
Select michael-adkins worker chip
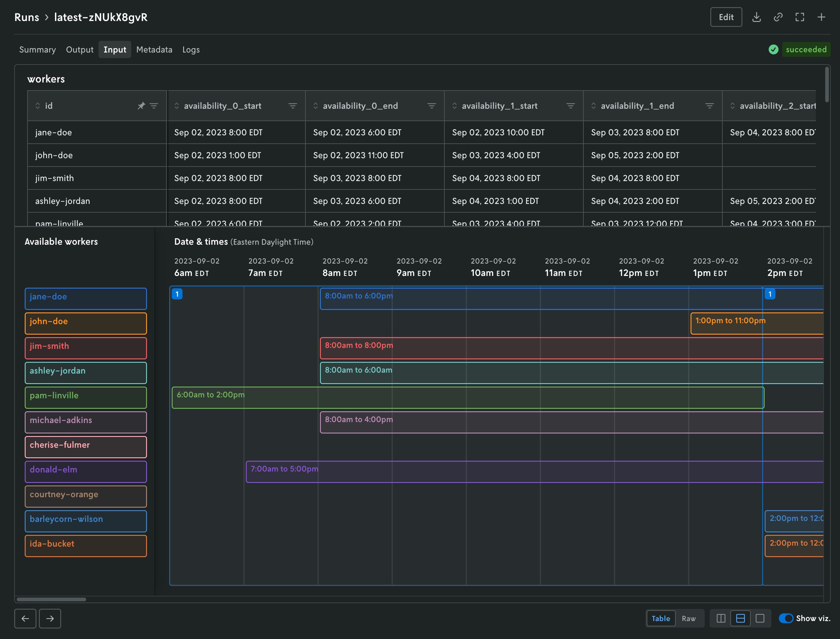click(x=86, y=422)
